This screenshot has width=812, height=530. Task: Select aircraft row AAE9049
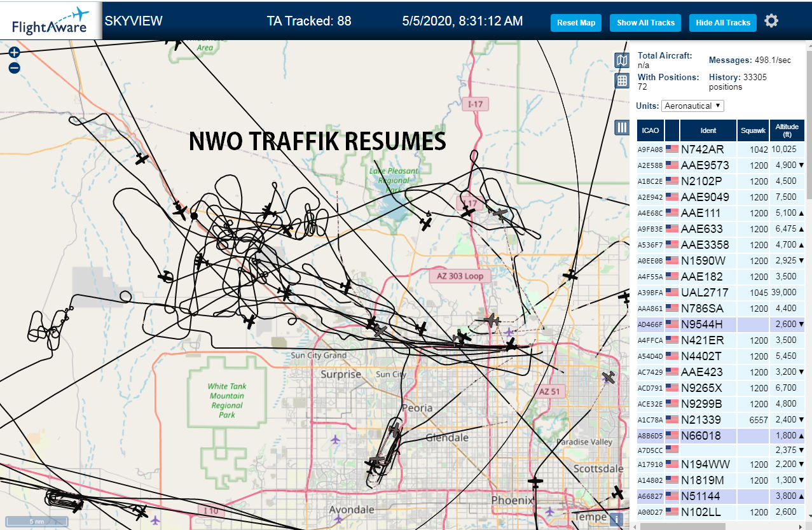(x=720, y=197)
